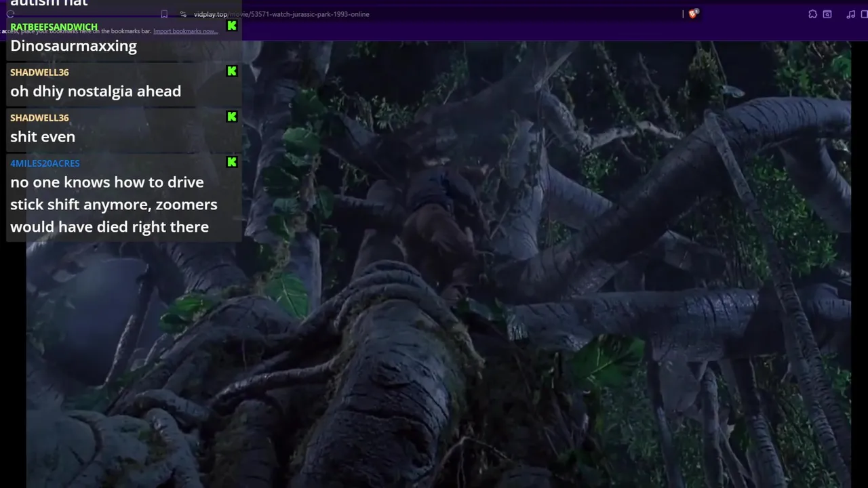
Task: Click username RATBEEFSANDWICH in chat
Action: pyautogui.click(x=54, y=27)
